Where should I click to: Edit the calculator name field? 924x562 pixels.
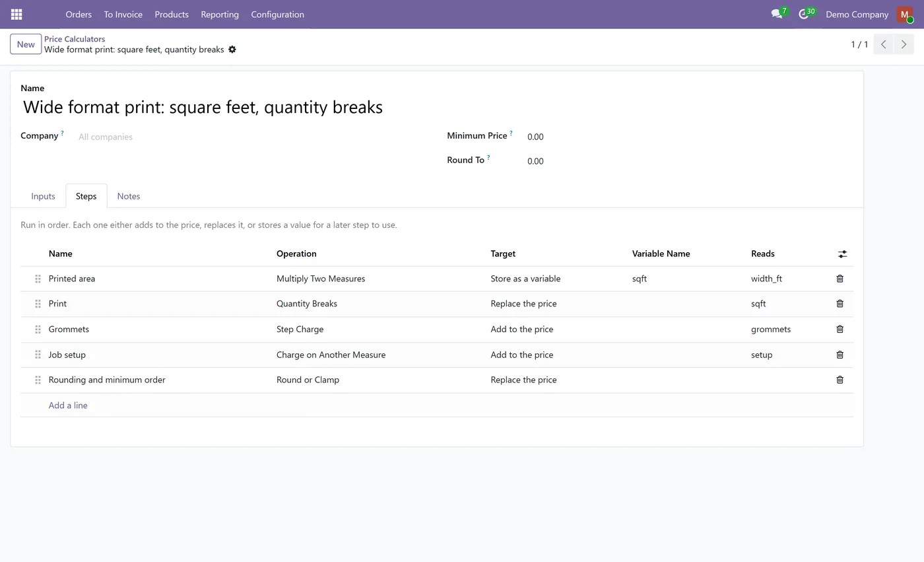point(436,107)
